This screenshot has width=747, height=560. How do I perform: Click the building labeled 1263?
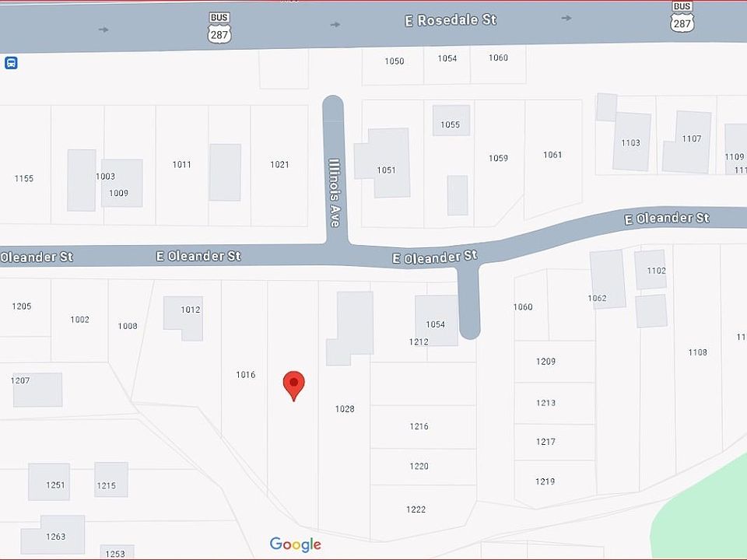(x=53, y=535)
